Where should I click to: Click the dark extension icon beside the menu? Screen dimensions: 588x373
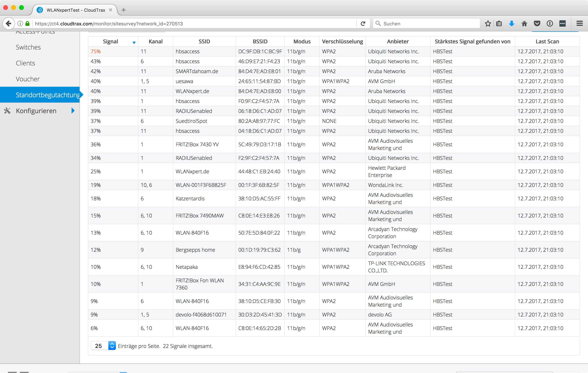pyautogui.click(x=563, y=23)
